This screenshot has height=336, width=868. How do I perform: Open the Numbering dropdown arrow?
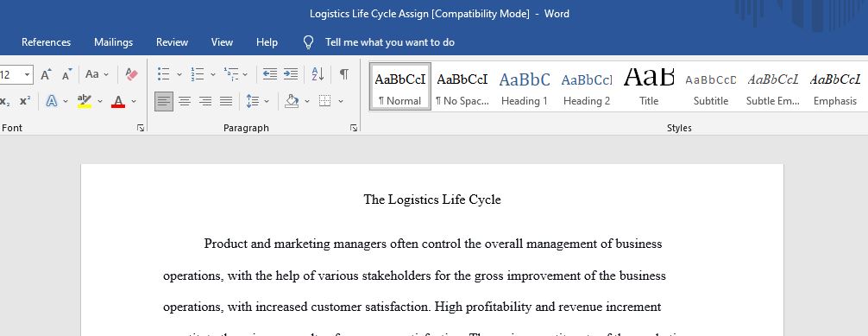[212, 74]
